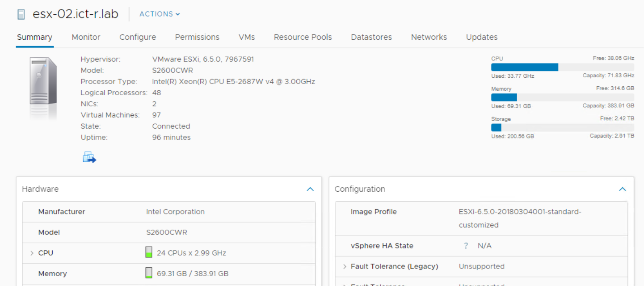Open the Monitor tab
644x286 pixels.
pos(86,37)
